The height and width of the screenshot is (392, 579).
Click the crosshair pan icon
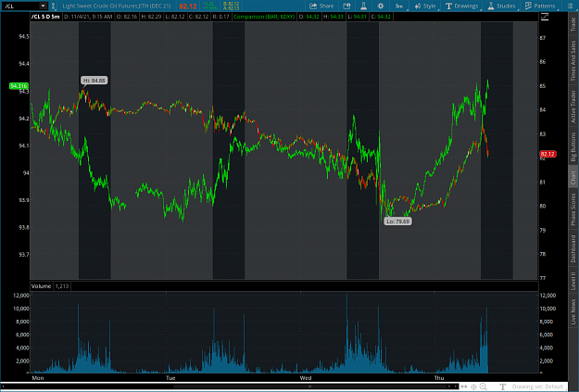(x=473, y=386)
